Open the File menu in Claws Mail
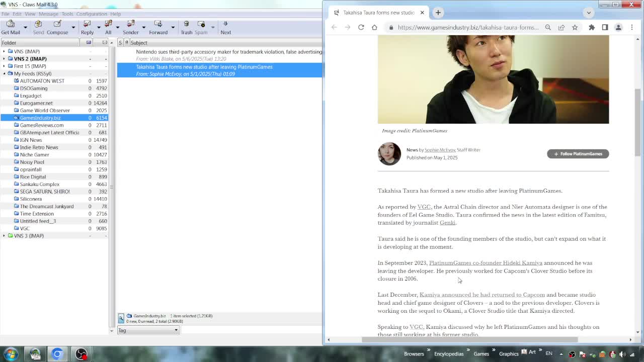 click(5, 14)
